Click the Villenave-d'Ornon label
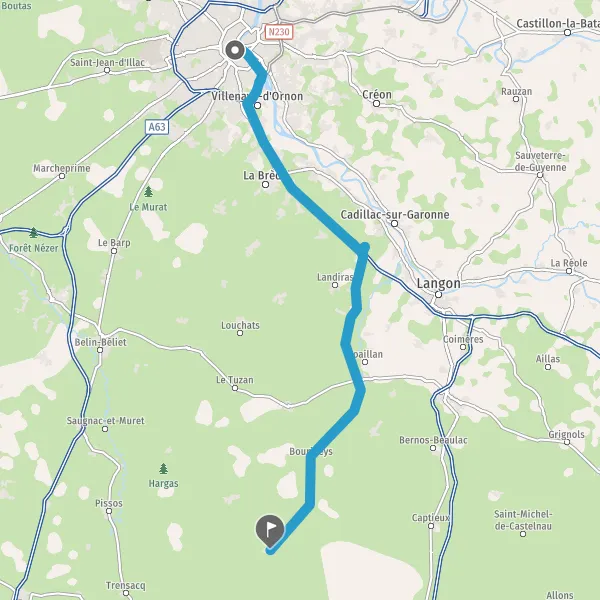The width and height of the screenshot is (600, 600). click(x=257, y=96)
